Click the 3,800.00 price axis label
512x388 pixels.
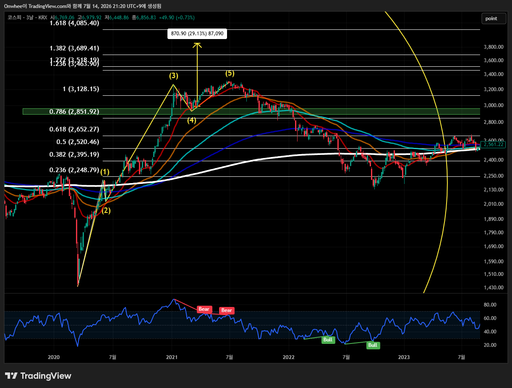pyautogui.click(x=494, y=47)
